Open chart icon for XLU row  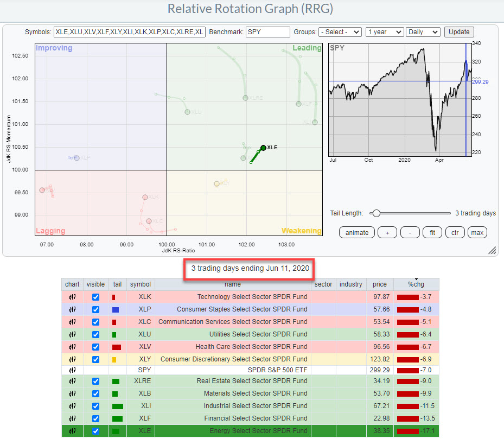[x=72, y=334]
